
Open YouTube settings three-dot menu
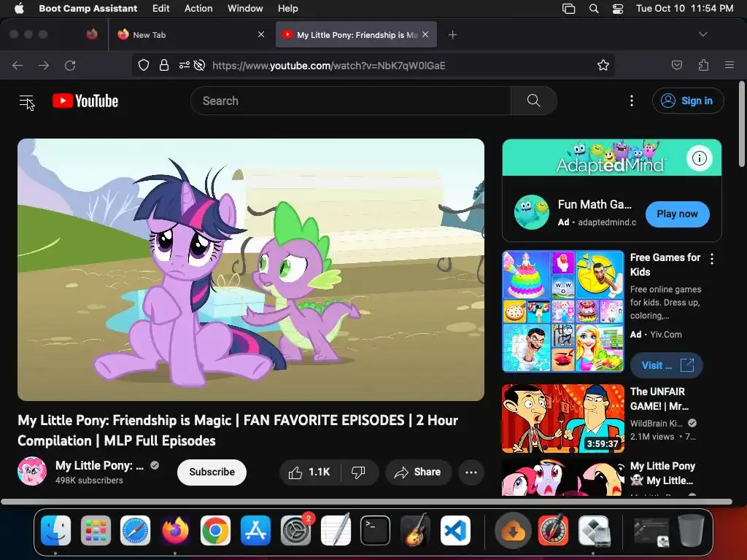coord(632,101)
